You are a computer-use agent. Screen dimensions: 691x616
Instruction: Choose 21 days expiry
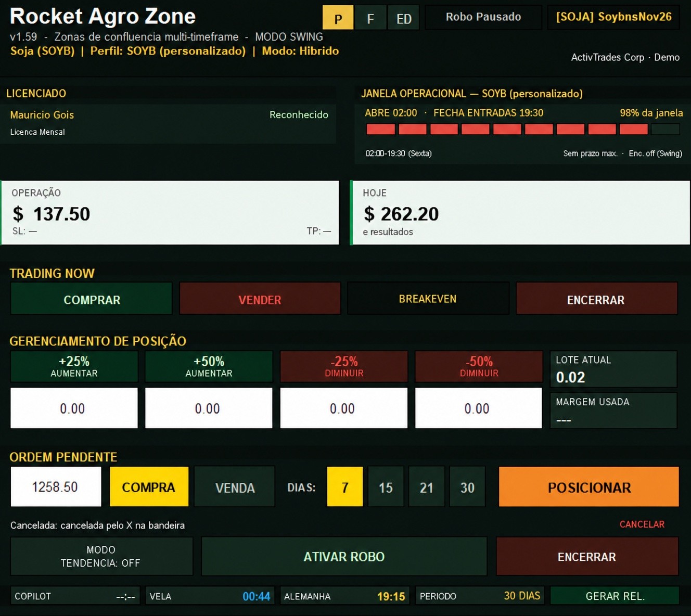point(427,486)
